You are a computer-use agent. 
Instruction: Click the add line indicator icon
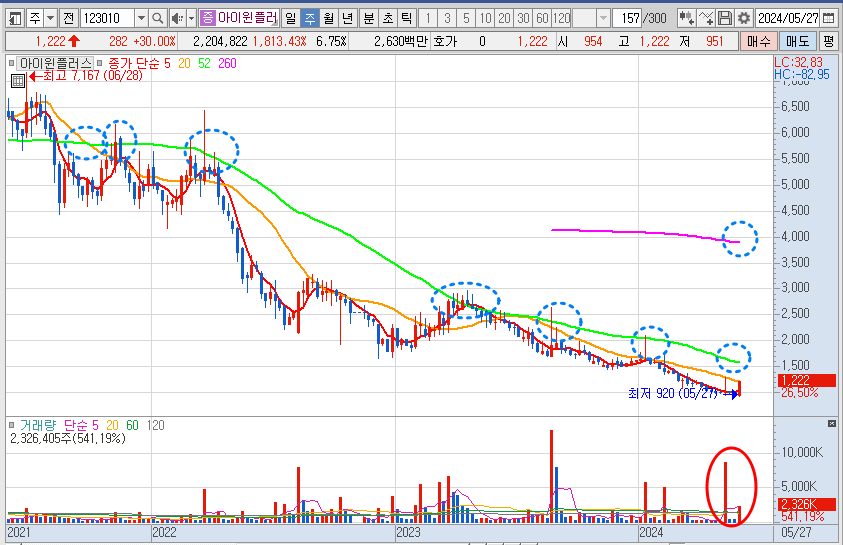[705, 19]
